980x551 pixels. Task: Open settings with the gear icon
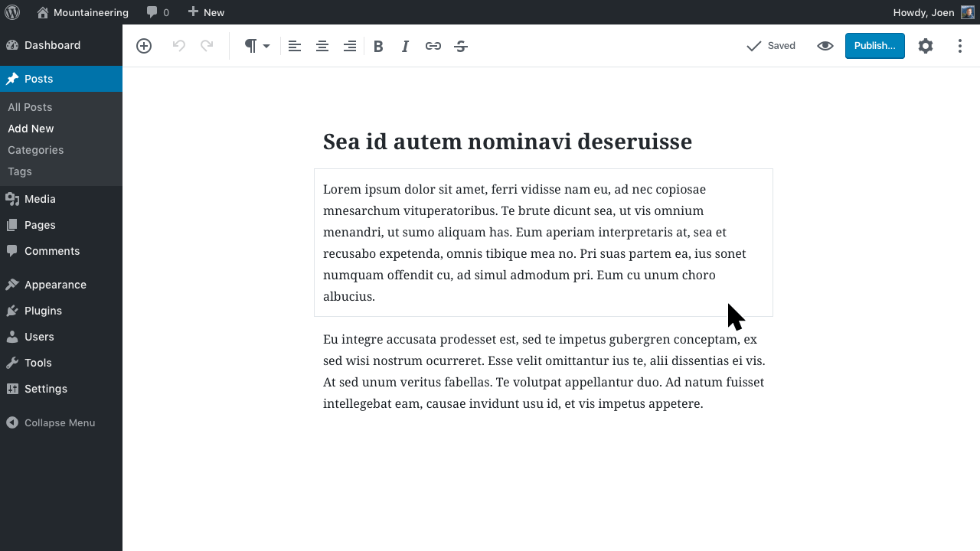coord(926,46)
